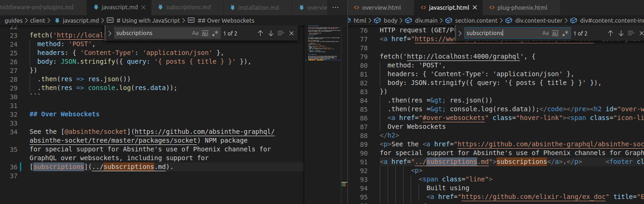Open the subscriptions.md tab
This screenshot has height=204, width=644.
point(188,8)
